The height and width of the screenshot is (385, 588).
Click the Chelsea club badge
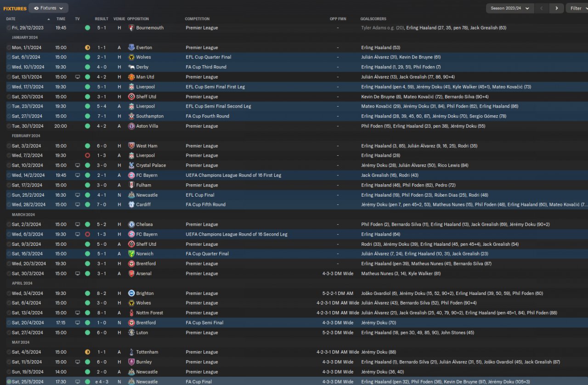point(131,225)
